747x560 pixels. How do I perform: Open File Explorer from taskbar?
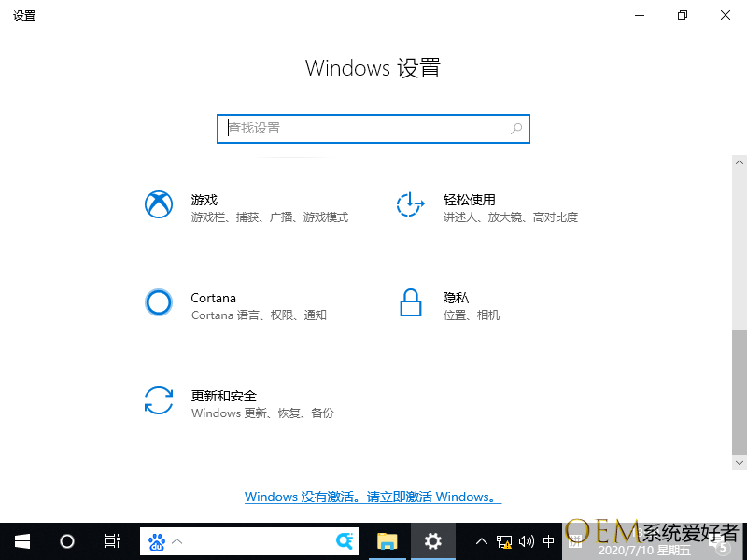click(387, 541)
